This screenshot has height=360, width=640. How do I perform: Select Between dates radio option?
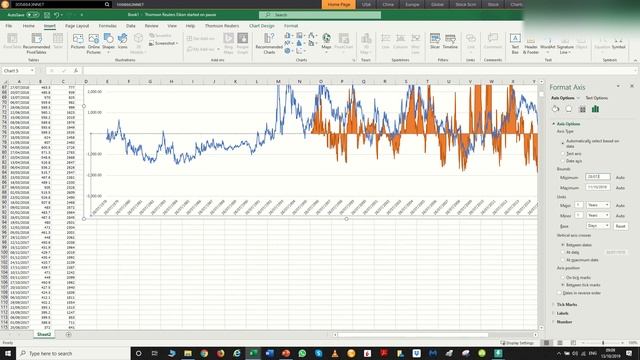pos(563,245)
